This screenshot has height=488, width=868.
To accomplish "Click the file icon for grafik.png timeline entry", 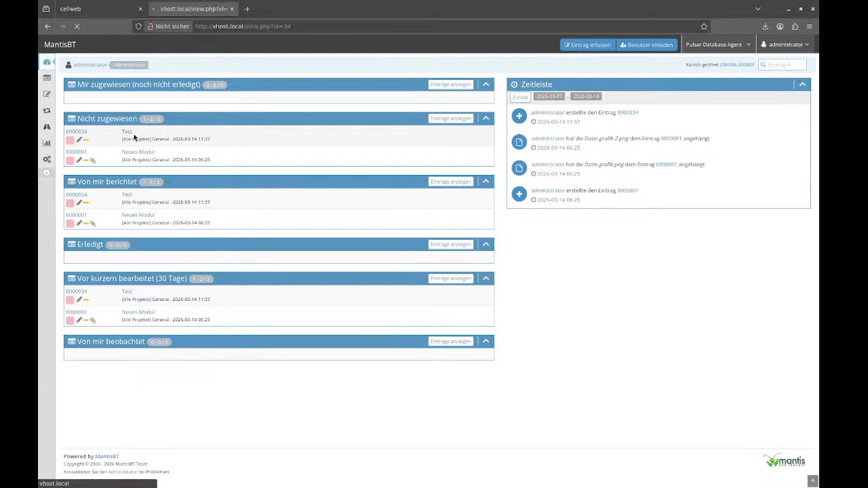I will 519,168.
